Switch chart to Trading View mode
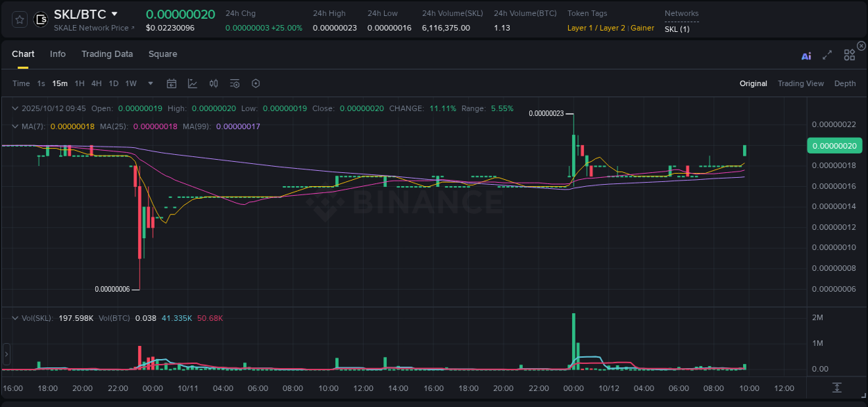Viewport: 868px width, 407px height. click(x=801, y=83)
